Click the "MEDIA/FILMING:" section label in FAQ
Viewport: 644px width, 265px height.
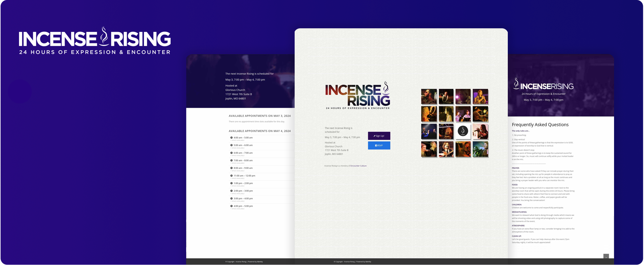(x=519, y=212)
